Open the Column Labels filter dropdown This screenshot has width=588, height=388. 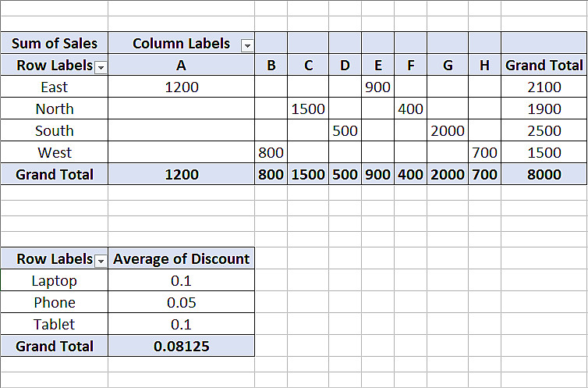247,45
